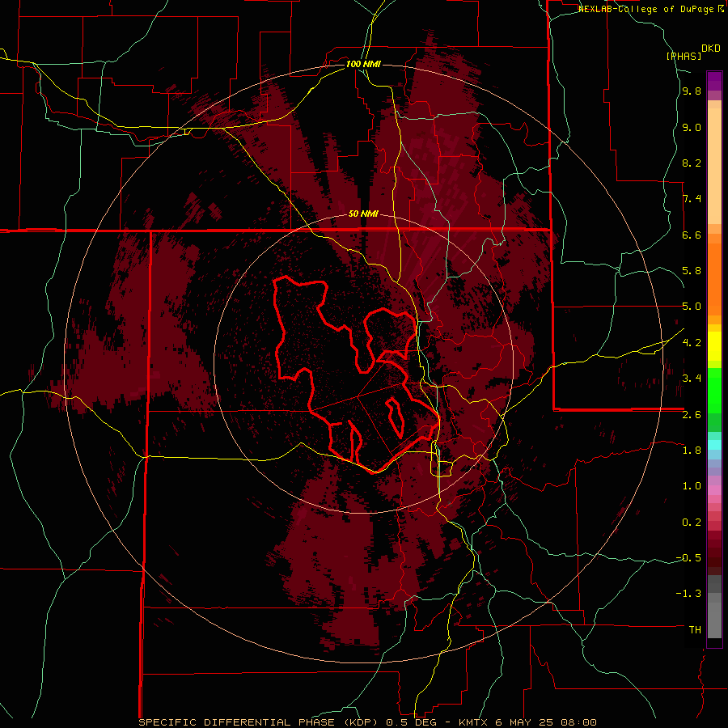Click the 'DKD' unit label above the color scale
Image resolution: width=728 pixels, height=728 pixels.
point(711,49)
